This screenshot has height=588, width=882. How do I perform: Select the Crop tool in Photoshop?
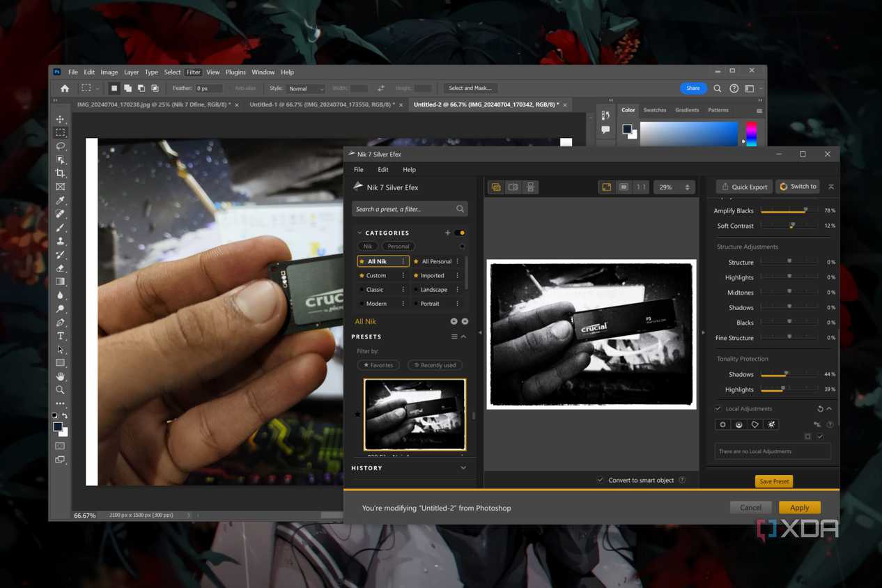pos(61,173)
